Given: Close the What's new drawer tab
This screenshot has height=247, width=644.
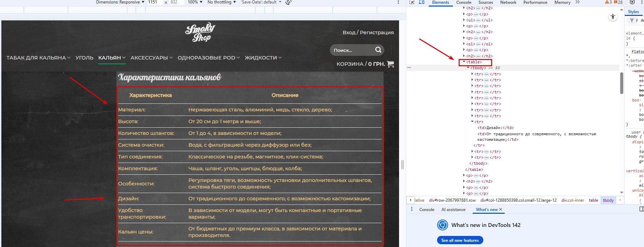Looking at the screenshot, I should (500, 209).
